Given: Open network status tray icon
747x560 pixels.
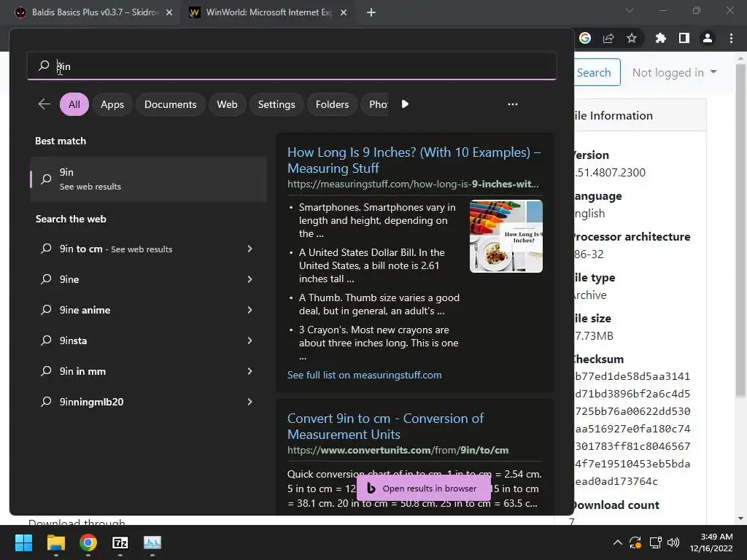Looking at the screenshot, I should 656,542.
